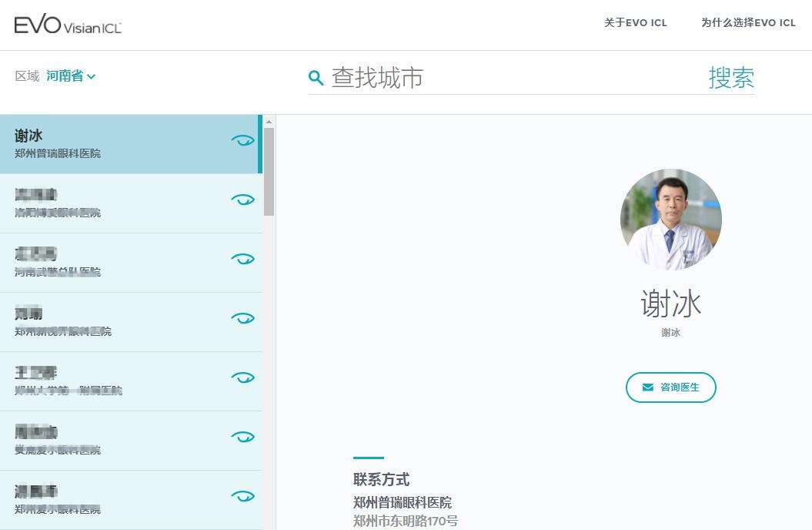This screenshot has height=530, width=812.
Task: Click the 搜索 search button
Action: [x=731, y=77]
